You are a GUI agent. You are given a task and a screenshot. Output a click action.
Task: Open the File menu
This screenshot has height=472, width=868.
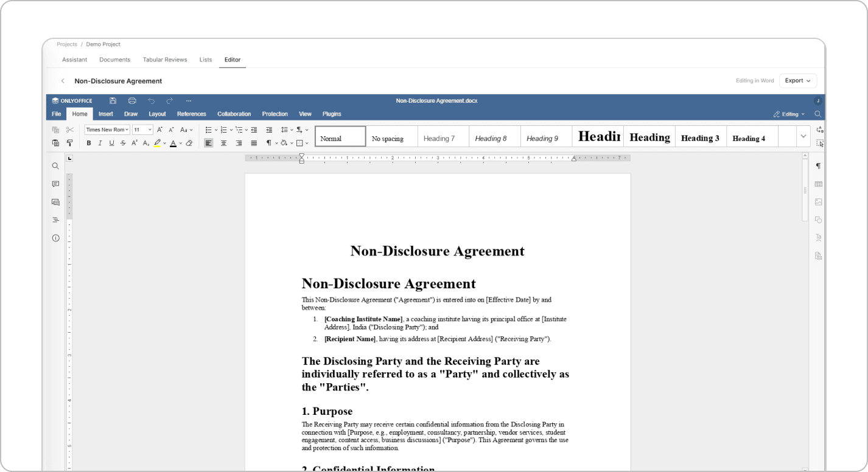pos(56,114)
